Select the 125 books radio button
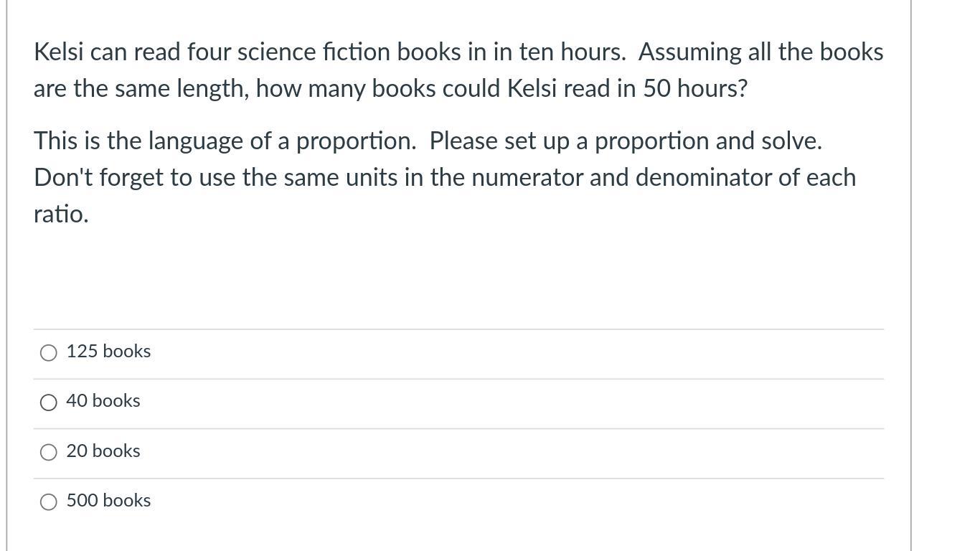Viewport: 980px width, 551px height. (x=49, y=352)
